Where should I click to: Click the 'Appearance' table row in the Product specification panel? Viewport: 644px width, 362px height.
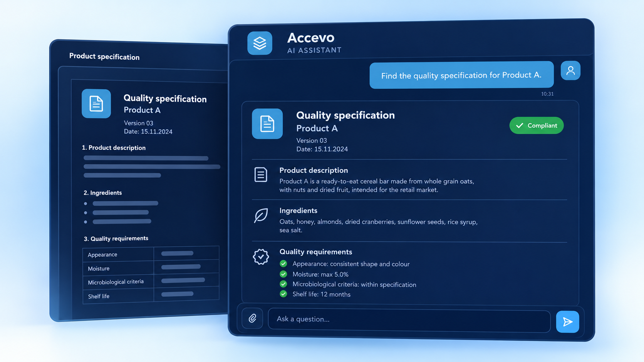pyautogui.click(x=151, y=254)
